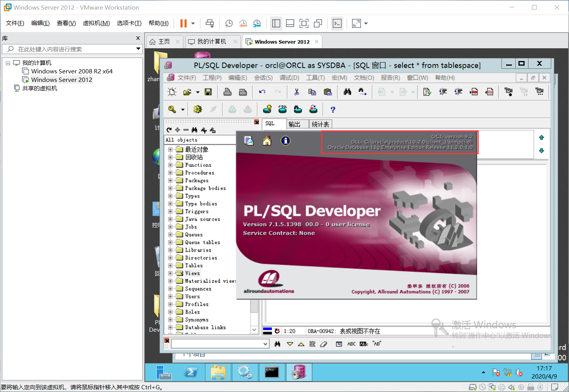Viewport: 569px width, 392px height.
Task: Toggle ABC case sensitive search option
Action: [351, 344]
